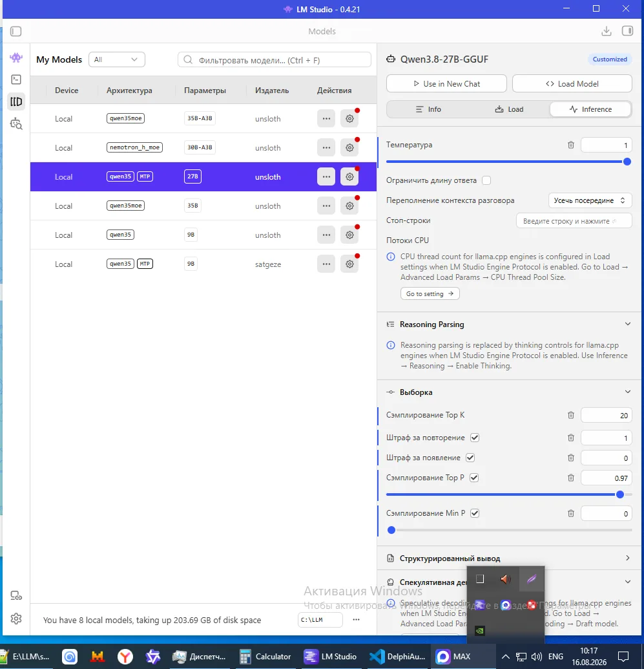Open context overflow Усечь посередине dropdown

coord(589,200)
